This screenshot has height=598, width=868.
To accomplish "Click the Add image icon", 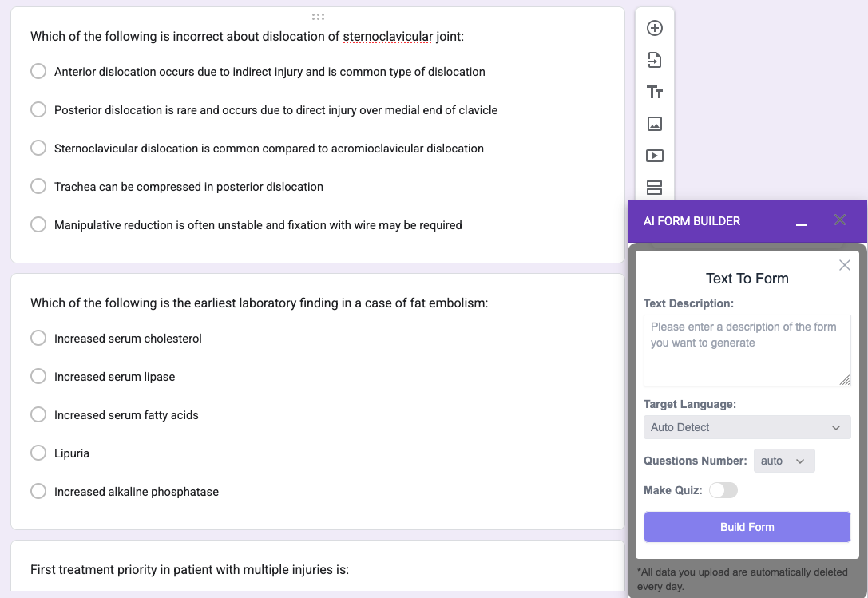I will tap(654, 124).
